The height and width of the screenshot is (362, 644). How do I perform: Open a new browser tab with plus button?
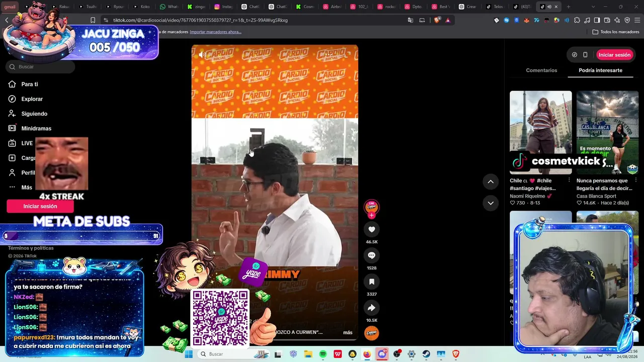(569, 7)
